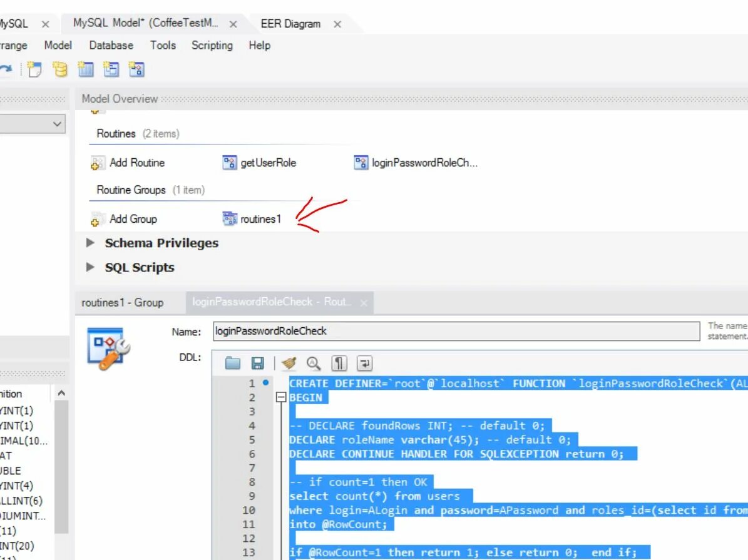Expand the SQL Scripts section
The width and height of the screenshot is (748, 560).
point(90,267)
